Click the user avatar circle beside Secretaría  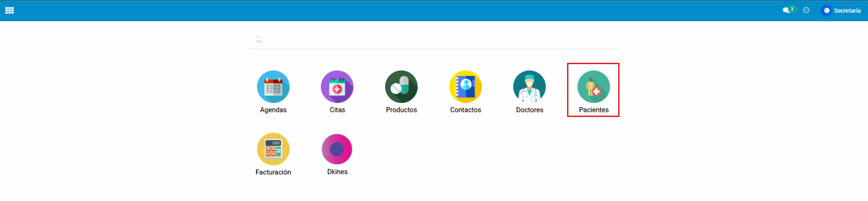(826, 10)
